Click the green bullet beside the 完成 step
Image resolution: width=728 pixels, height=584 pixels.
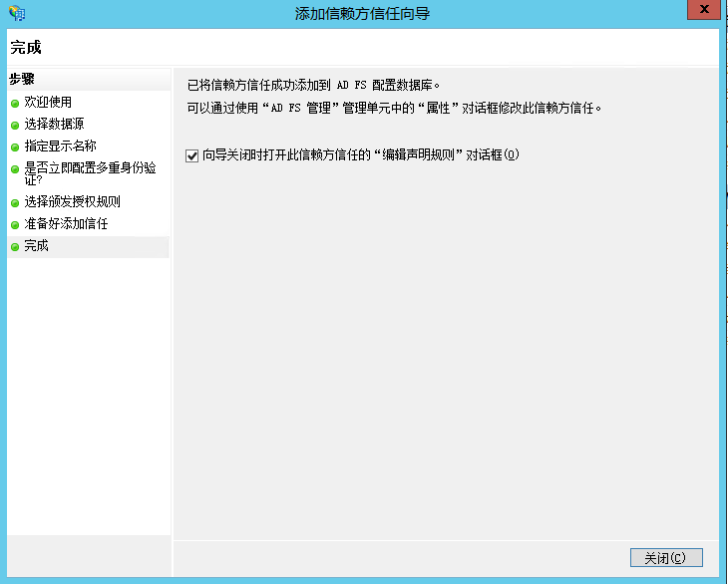pyautogui.click(x=15, y=246)
